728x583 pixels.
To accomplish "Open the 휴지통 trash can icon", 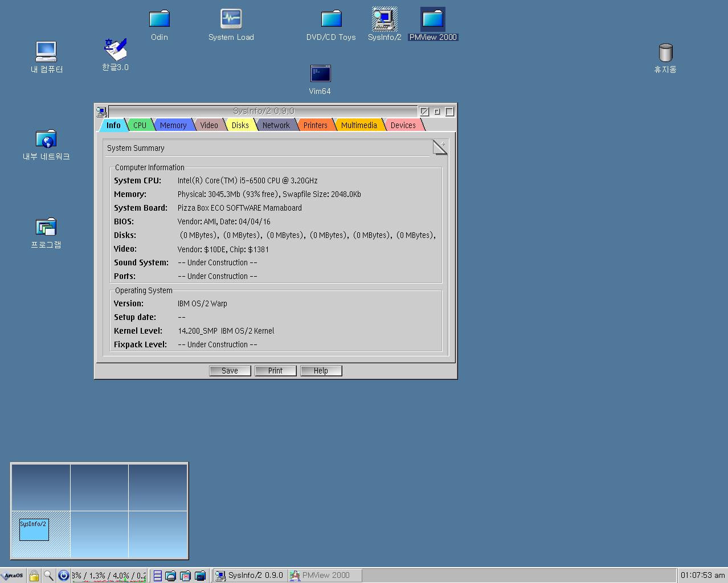I will (665, 52).
